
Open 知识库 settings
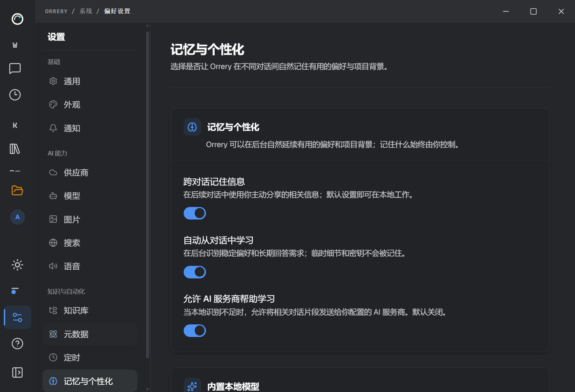pos(90,310)
